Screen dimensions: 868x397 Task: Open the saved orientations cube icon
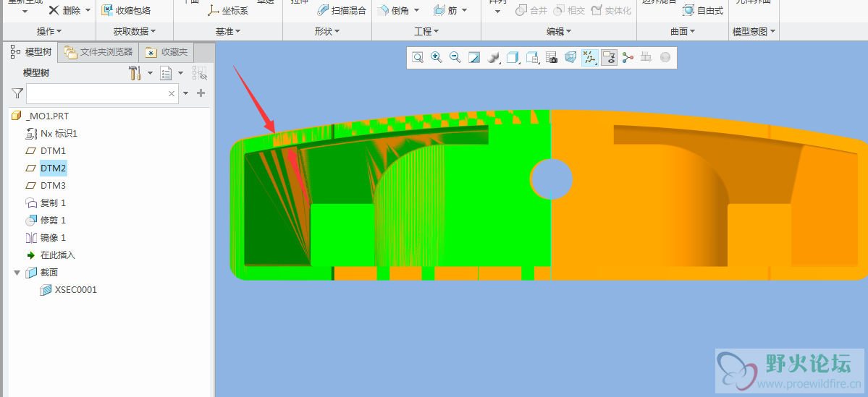coord(513,58)
